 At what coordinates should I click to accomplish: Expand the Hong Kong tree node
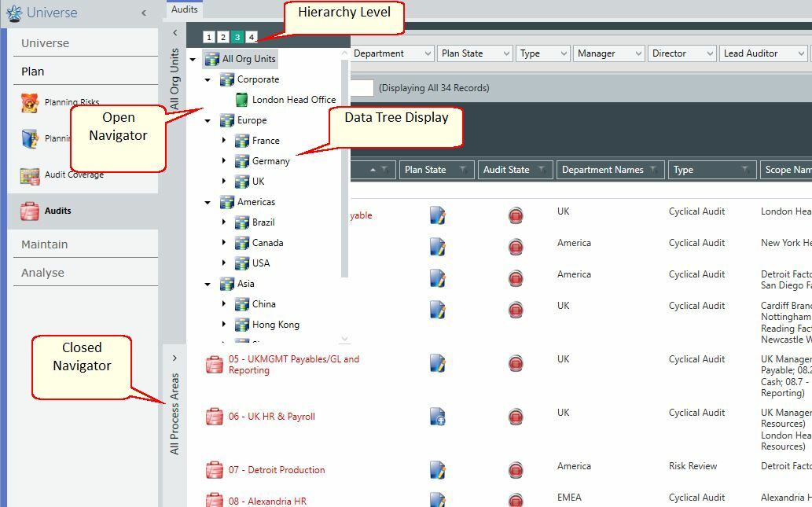point(224,324)
